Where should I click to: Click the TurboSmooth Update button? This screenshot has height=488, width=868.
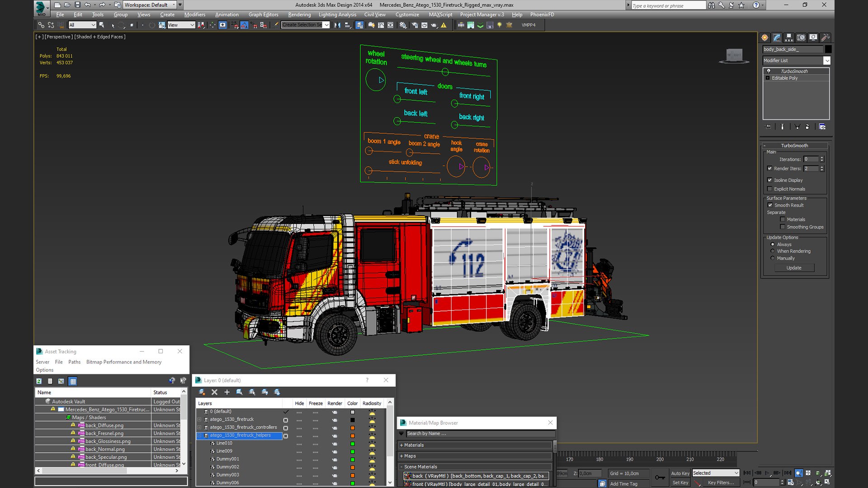pos(794,268)
